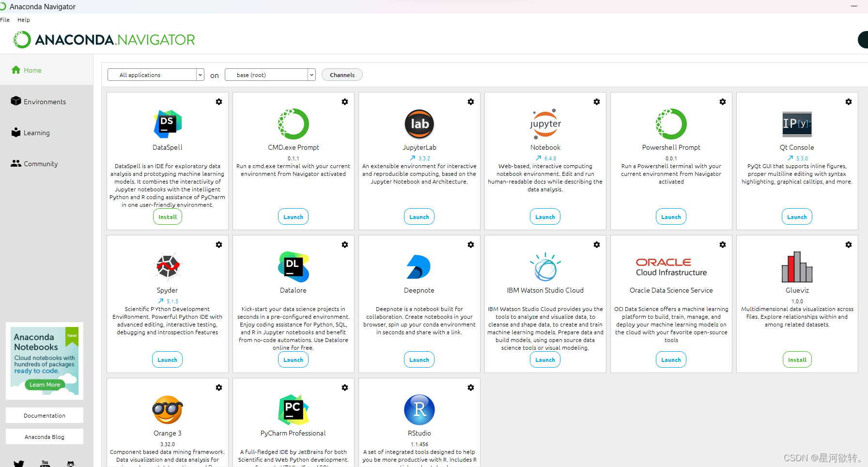The width and height of the screenshot is (868, 467).
Task: Launch Powershell Prompt
Action: [x=671, y=217]
